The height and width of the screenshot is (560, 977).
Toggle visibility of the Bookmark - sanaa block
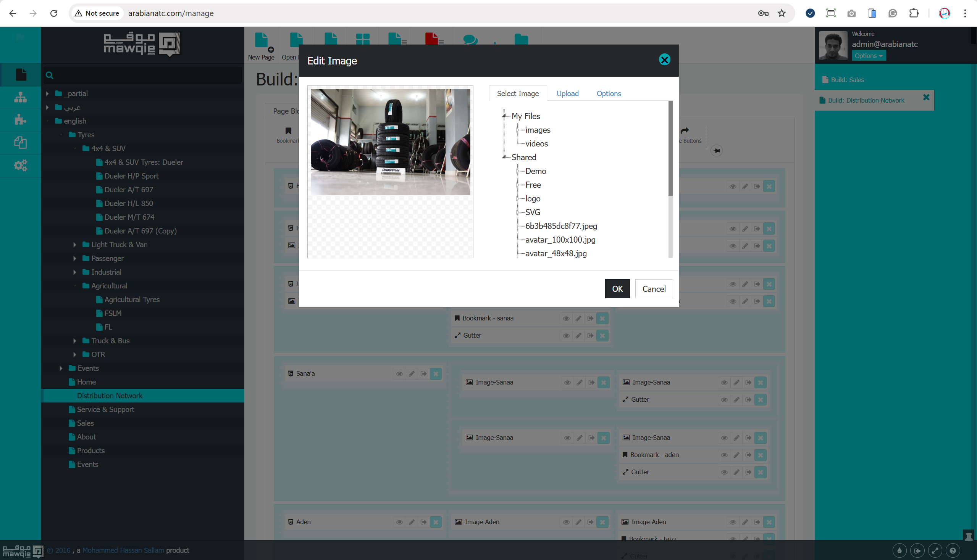coord(566,318)
